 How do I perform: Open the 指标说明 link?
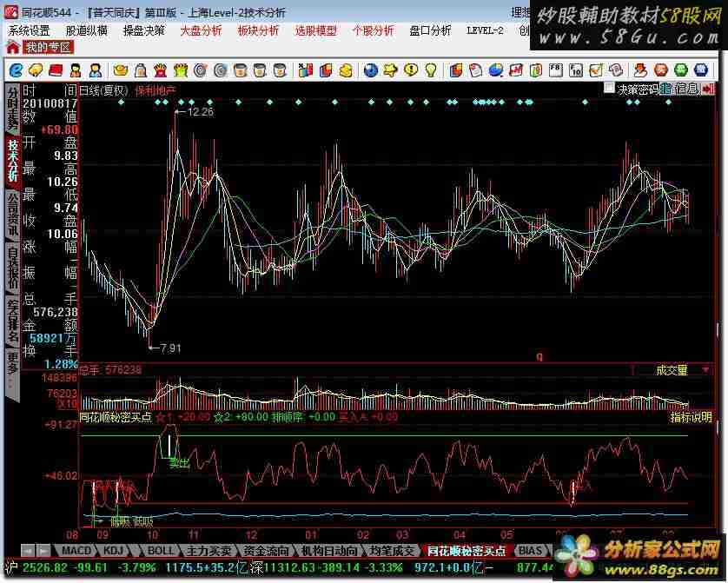[691, 417]
